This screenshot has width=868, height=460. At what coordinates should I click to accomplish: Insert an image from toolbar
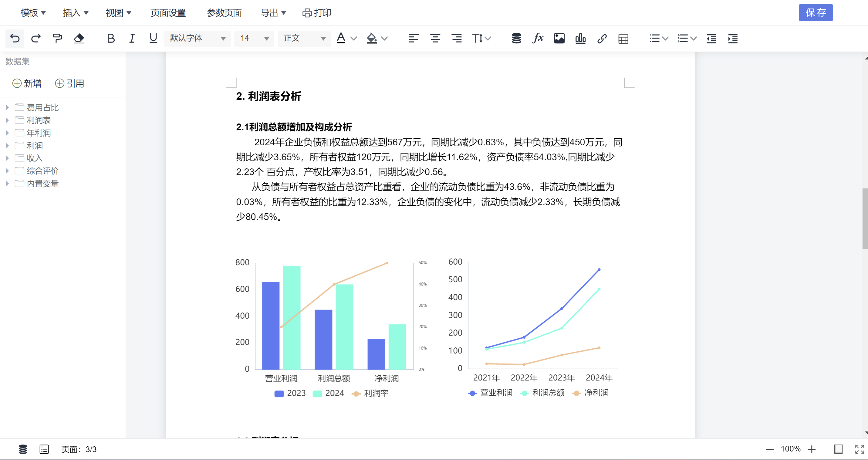click(559, 39)
